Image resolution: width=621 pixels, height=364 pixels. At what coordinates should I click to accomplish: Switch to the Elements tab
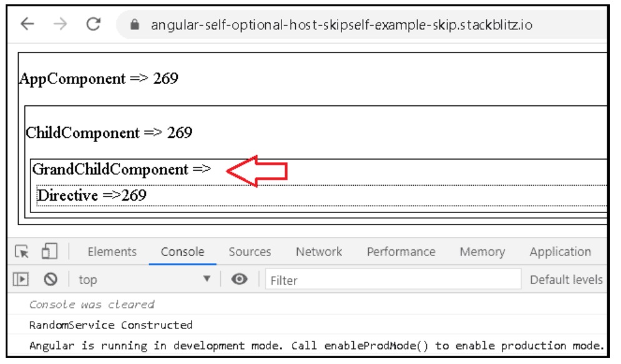click(x=112, y=252)
